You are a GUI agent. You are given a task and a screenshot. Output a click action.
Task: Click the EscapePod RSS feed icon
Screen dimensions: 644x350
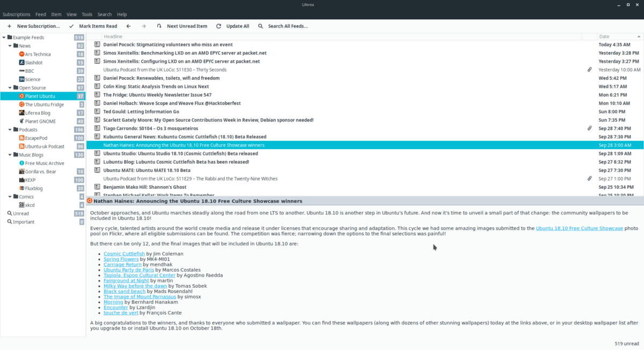[x=21, y=138]
